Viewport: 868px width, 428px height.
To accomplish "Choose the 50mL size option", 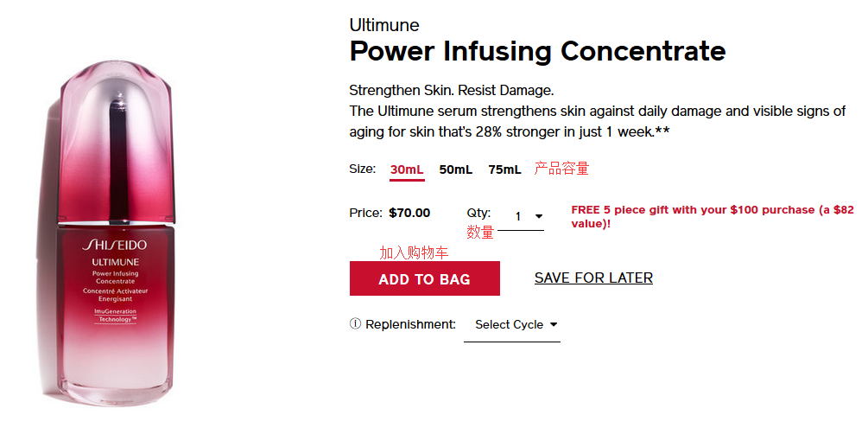I will click(x=455, y=169).
